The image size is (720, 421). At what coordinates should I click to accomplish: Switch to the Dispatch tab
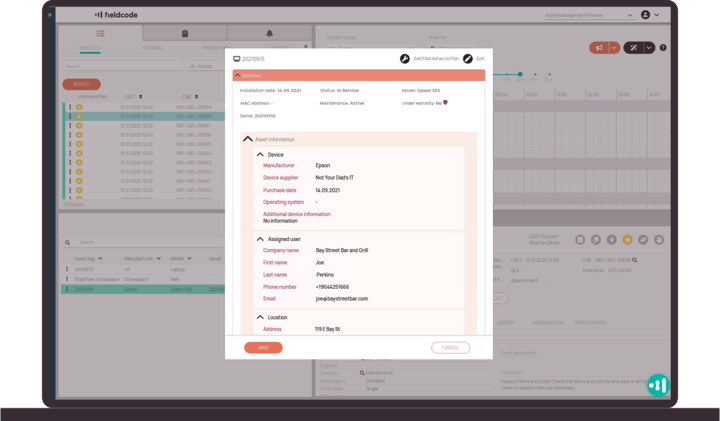click(90, 48)
